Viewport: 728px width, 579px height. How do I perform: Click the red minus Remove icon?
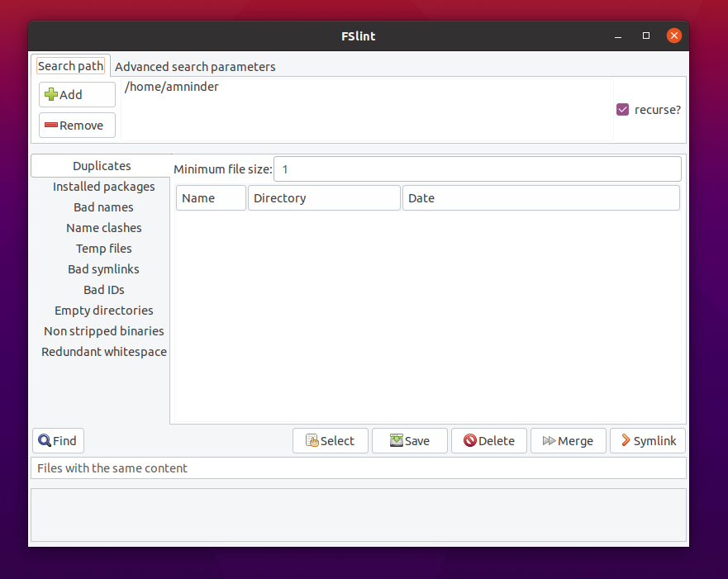point(51,126)
